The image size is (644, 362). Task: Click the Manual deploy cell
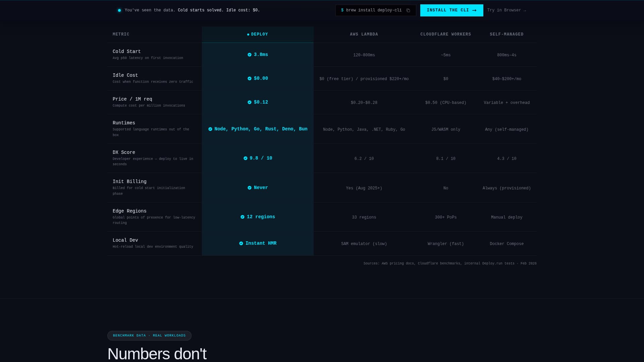(x=506, y=218)
